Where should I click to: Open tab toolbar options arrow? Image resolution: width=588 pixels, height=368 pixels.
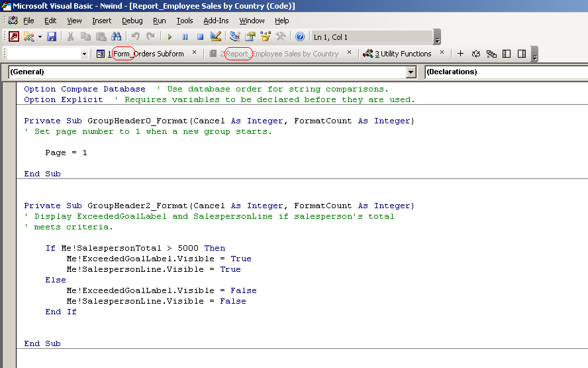[x=535, y=54]
